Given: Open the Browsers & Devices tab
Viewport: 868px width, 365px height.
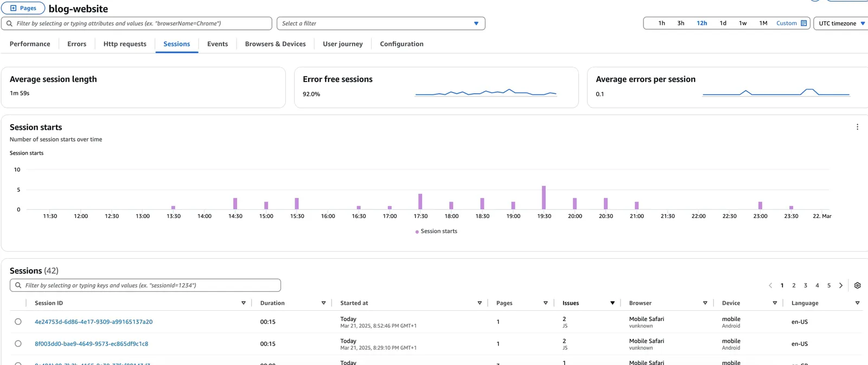Looking at the screenshot, I should [x=275, y=44].
